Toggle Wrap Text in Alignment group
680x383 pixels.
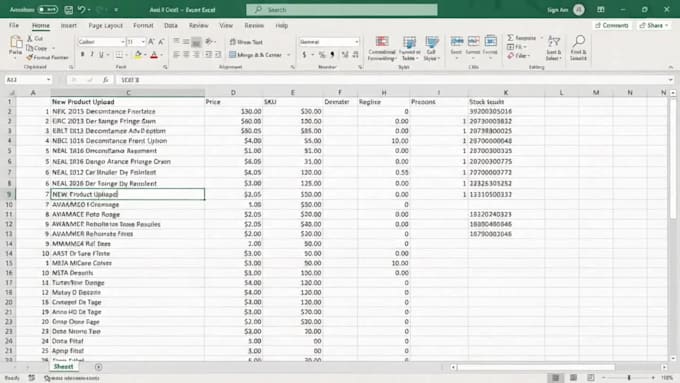246,42
